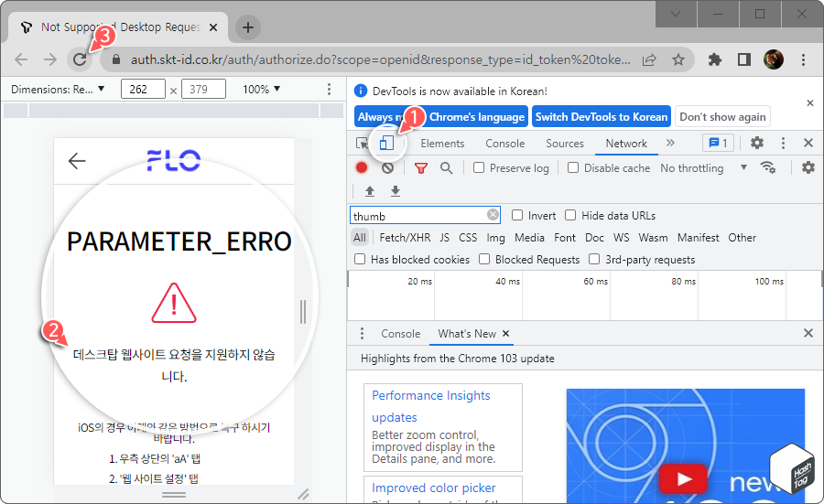824x504 pixels.
Task: Close the Not Supported Desktop Request tab
Action: pos(213,27)
